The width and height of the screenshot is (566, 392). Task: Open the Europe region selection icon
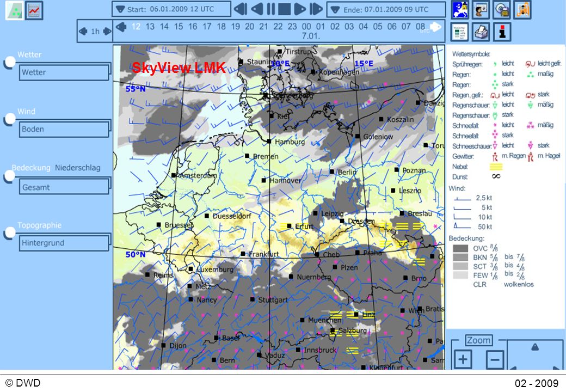click(x=460, y=10)
